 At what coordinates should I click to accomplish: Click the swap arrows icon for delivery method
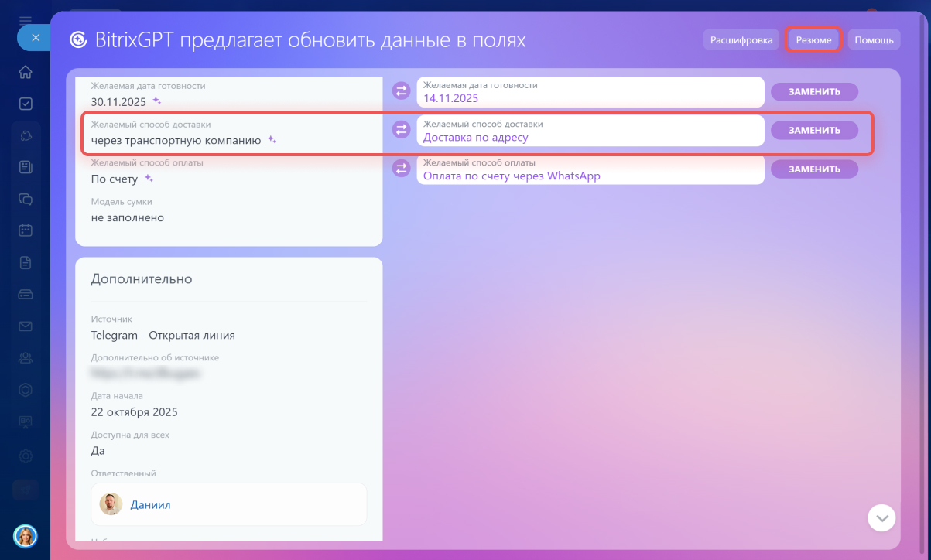click(401, 130)
